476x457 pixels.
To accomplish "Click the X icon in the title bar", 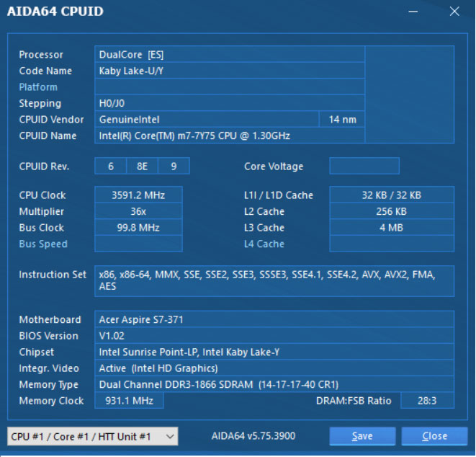I will coord(454,12).
